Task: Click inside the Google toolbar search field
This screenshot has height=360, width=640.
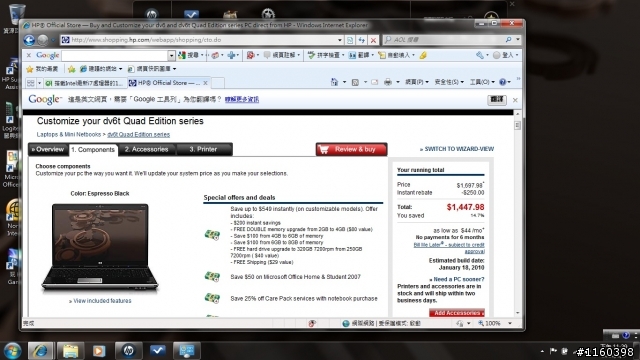Action: point(114,56)
